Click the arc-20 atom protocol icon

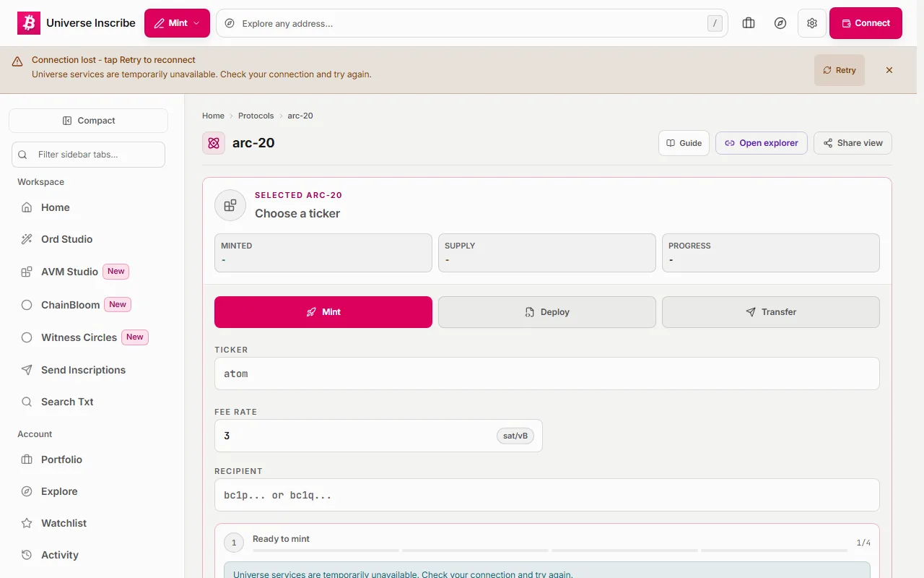(x=214, y=143)
